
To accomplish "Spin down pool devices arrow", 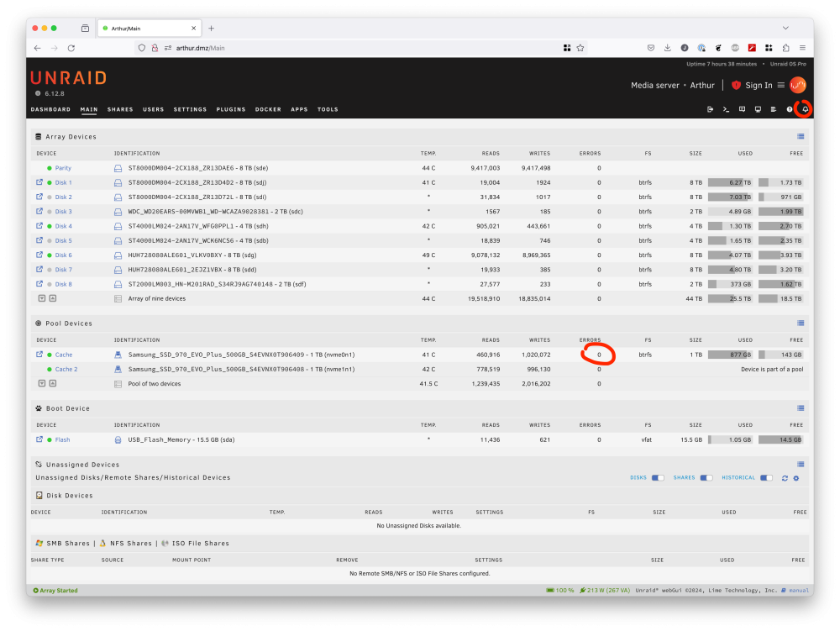I will coord(42,383).
